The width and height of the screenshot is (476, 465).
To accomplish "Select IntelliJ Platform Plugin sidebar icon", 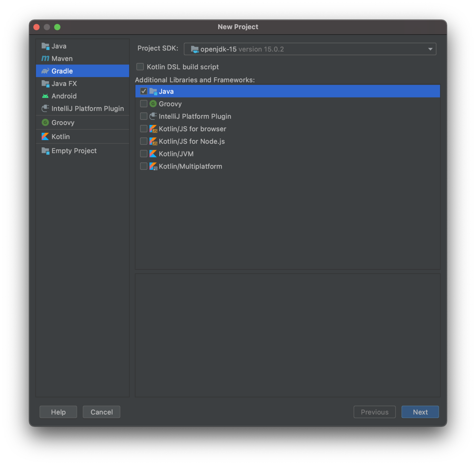I will [x=45, y=108].
